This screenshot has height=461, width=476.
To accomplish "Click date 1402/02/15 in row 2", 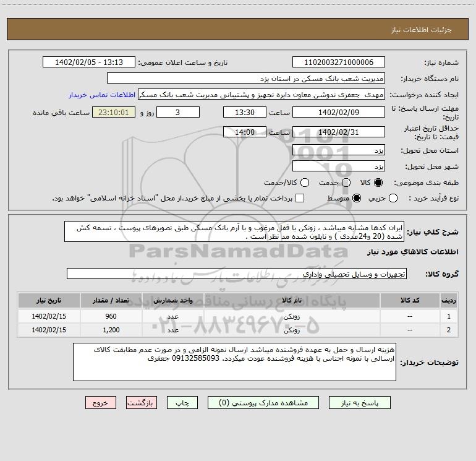I will (49, 330).
